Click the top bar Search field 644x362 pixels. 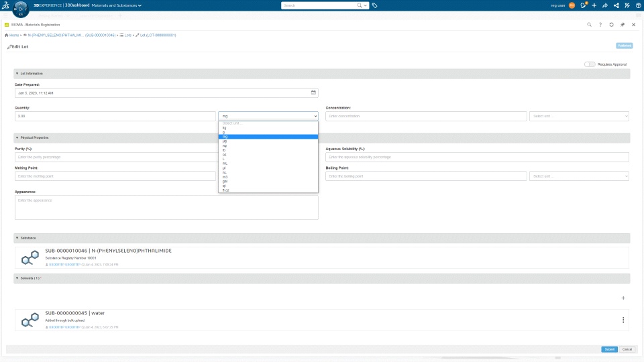click(319, 5)
